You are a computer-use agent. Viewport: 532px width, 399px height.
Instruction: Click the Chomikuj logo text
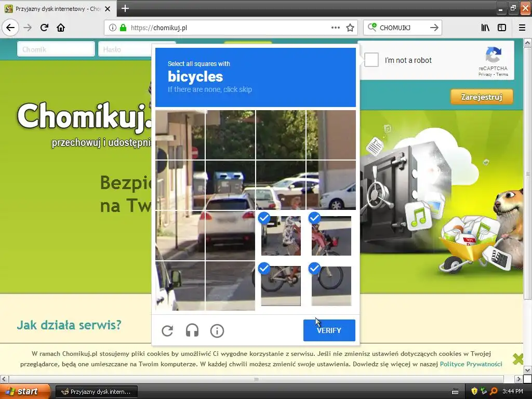coord(85,117)
